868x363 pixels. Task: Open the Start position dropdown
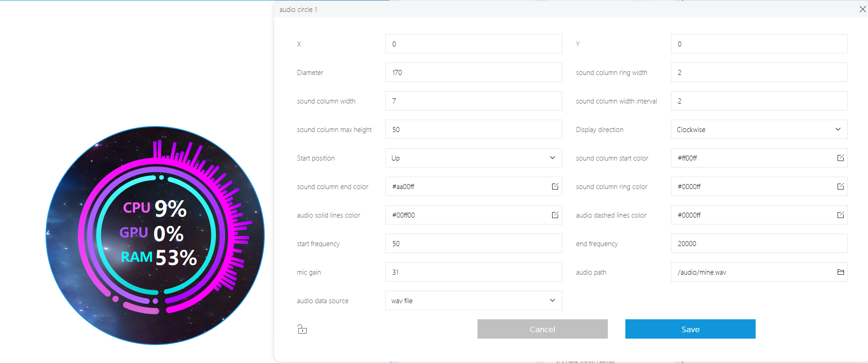pyautogui.click(x=473, y=158)
